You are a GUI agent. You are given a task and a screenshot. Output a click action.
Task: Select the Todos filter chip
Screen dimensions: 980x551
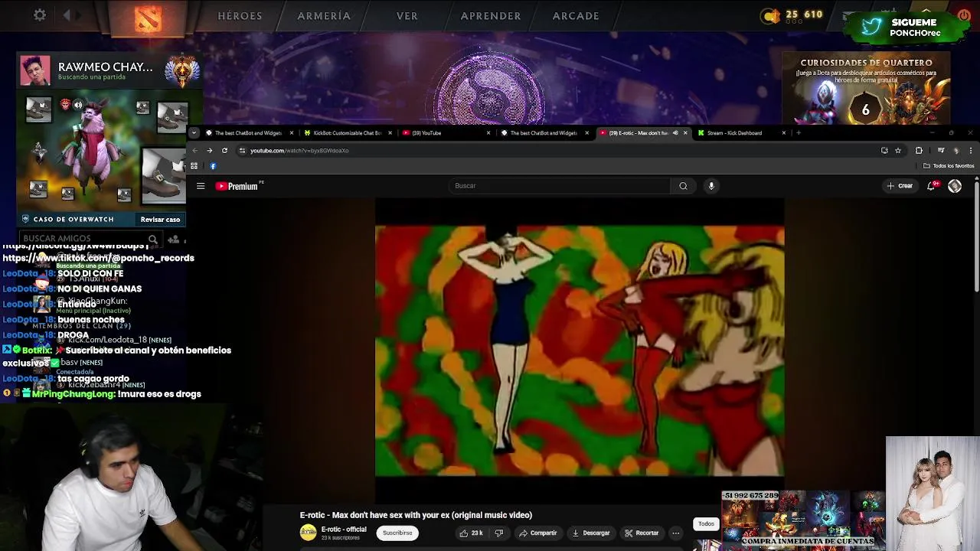706,523
